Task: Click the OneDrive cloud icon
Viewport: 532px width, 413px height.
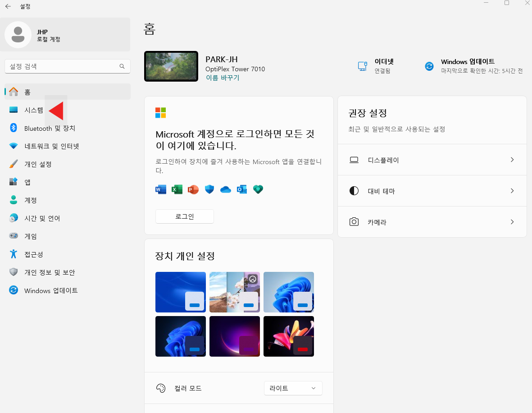Action: 226,189
